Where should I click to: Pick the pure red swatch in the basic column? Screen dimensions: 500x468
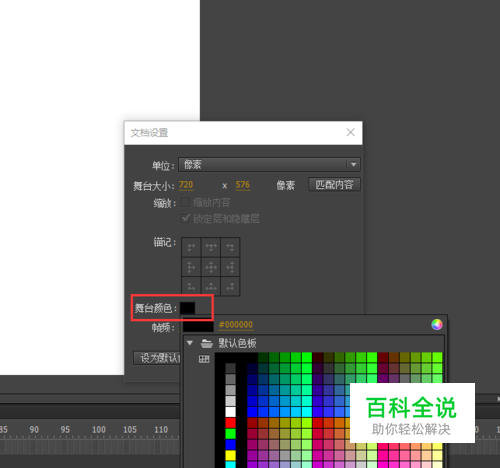coord(230,423)
